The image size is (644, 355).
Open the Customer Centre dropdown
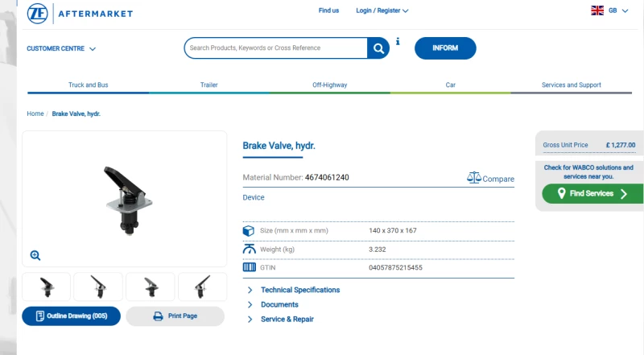pos(61,48)
